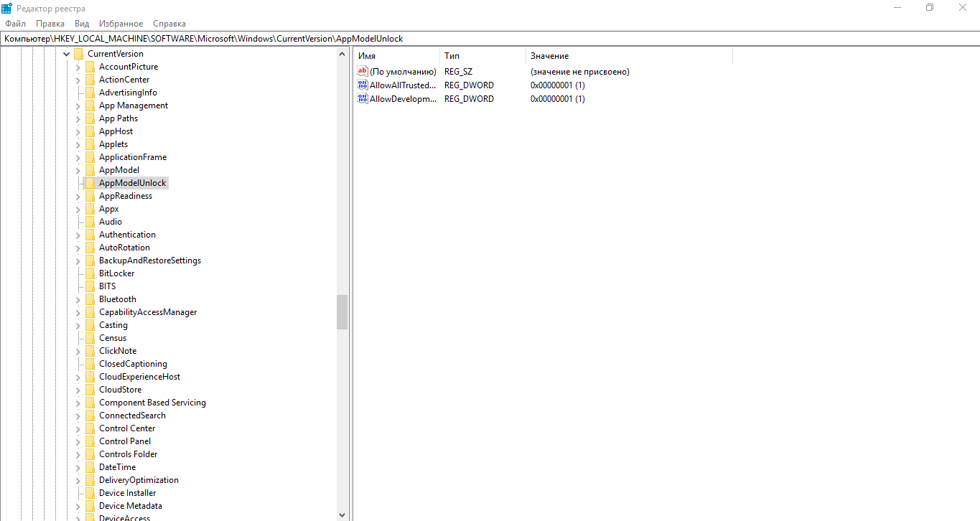The width and height of the screenshot is (980, 521).
Task: Click the AllowAllTrusted DWORD value icon
Action: [363, 85]
